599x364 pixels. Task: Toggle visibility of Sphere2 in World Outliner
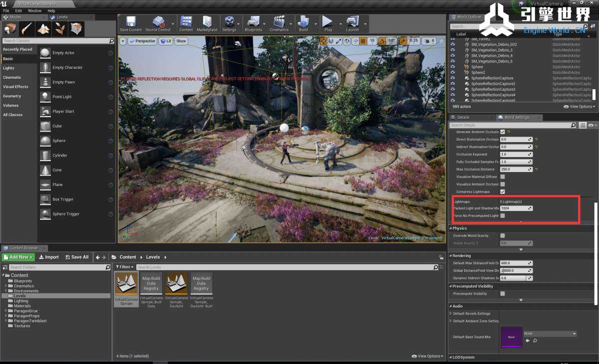(453, 73)
